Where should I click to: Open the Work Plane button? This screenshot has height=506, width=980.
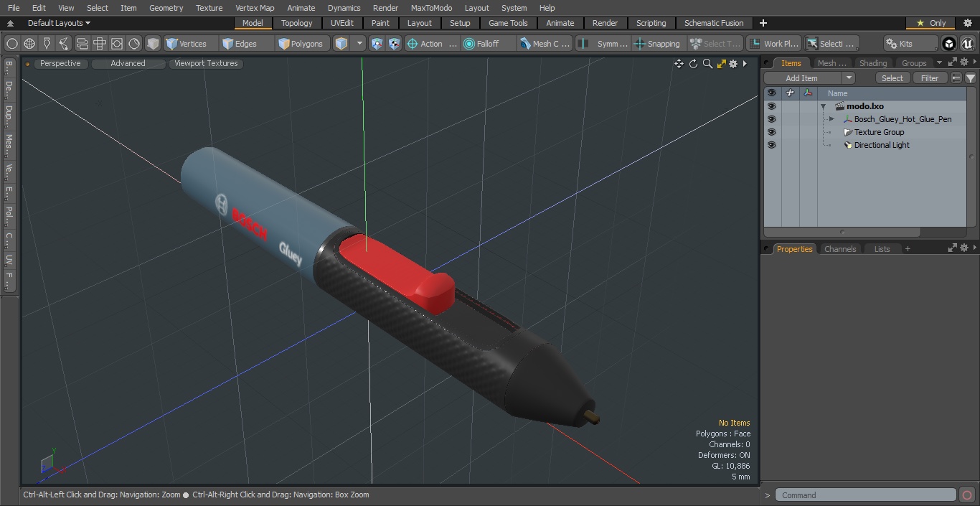point(773,44)
